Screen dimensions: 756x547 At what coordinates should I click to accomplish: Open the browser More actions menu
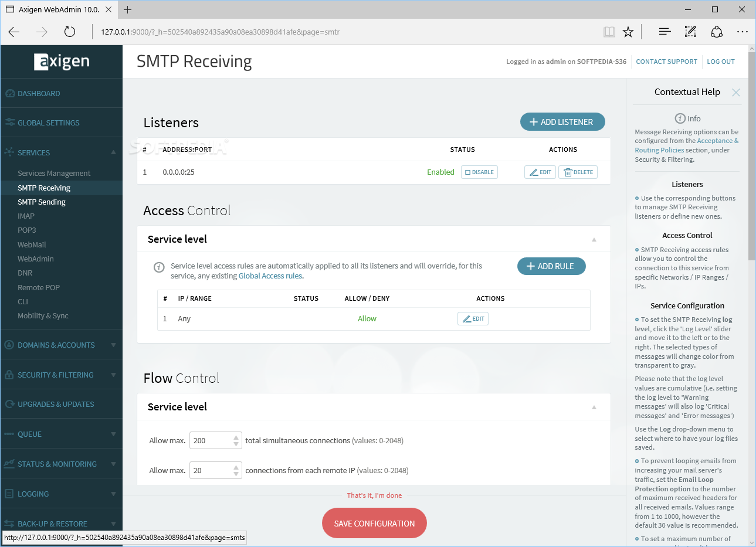[743, 32]
